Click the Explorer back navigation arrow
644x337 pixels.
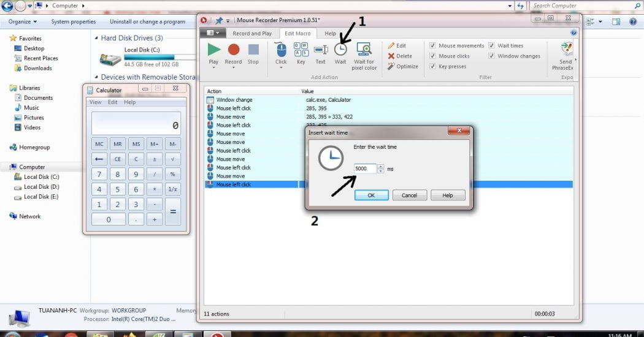7,6
